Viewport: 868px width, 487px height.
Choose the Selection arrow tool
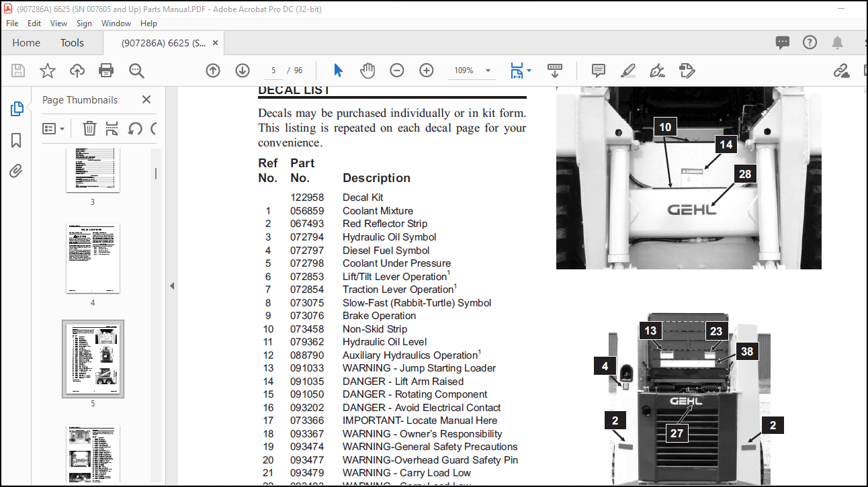point(338,71)
